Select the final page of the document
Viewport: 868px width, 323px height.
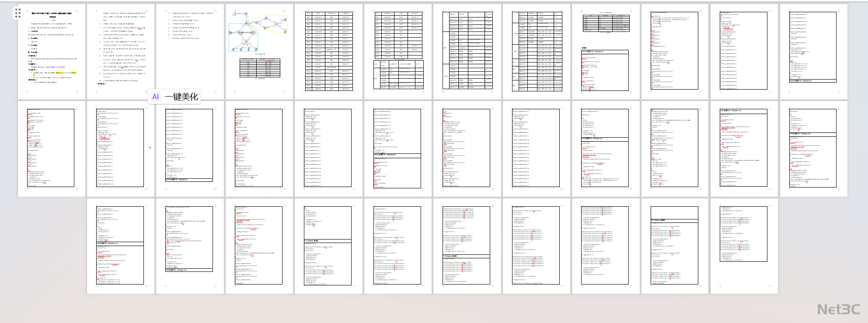(x=744, y=246)
